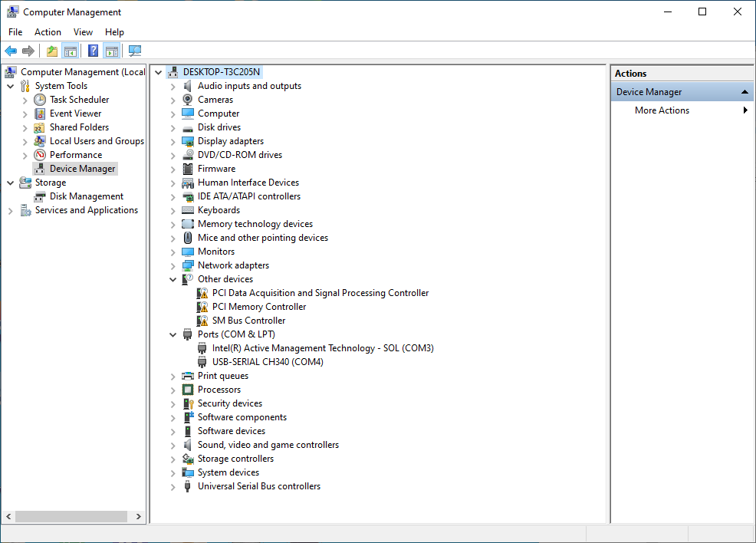Open the File menu
The width and height of the screenshot is (756, 543).
15,31
